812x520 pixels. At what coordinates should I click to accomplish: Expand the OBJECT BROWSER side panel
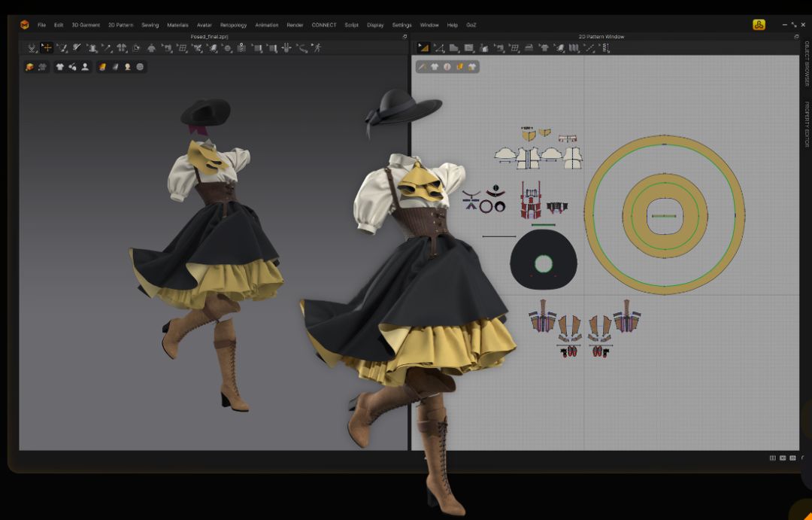[806, 63]
